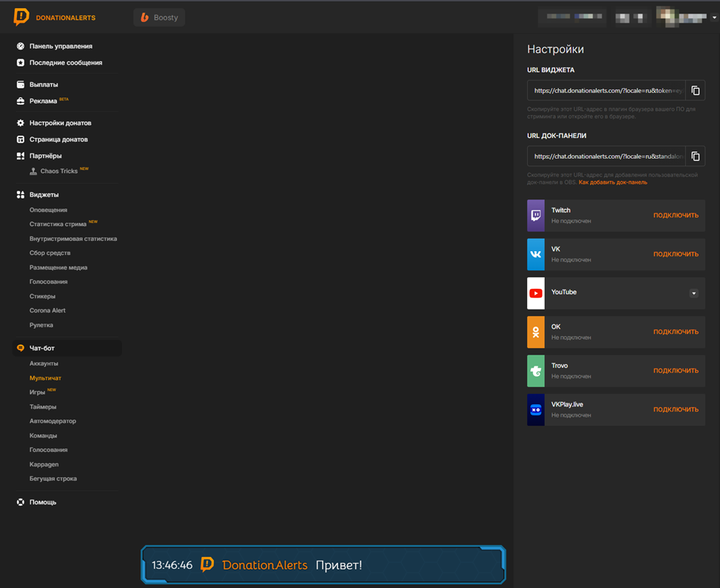Open Голосования under Чат-бот

click(x=48, y=450)
